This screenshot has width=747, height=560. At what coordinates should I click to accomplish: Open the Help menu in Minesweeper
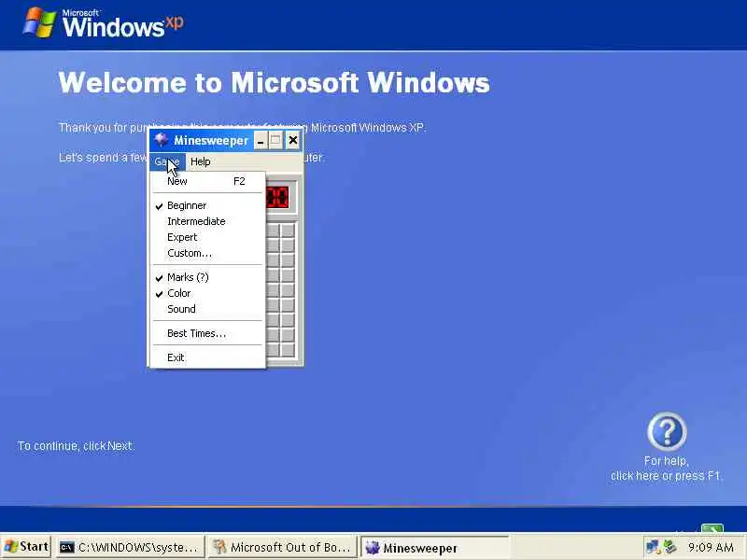point(200,161)
